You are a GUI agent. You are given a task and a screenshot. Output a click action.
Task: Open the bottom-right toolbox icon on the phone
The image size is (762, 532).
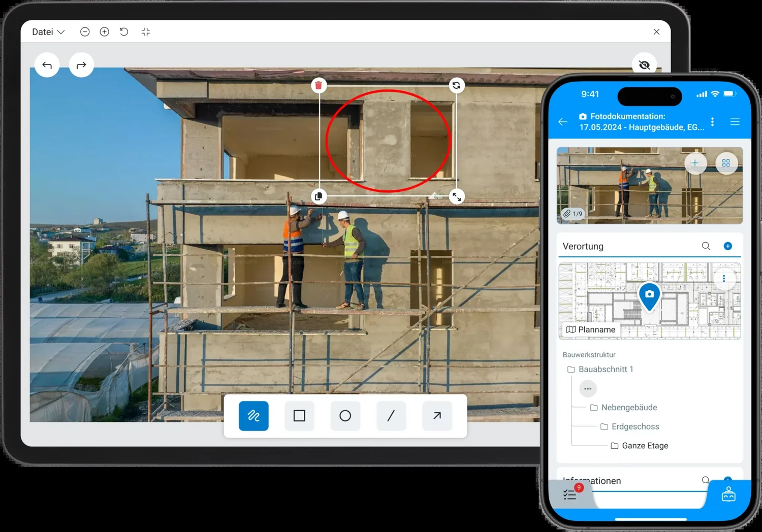(x=728, y=494)
